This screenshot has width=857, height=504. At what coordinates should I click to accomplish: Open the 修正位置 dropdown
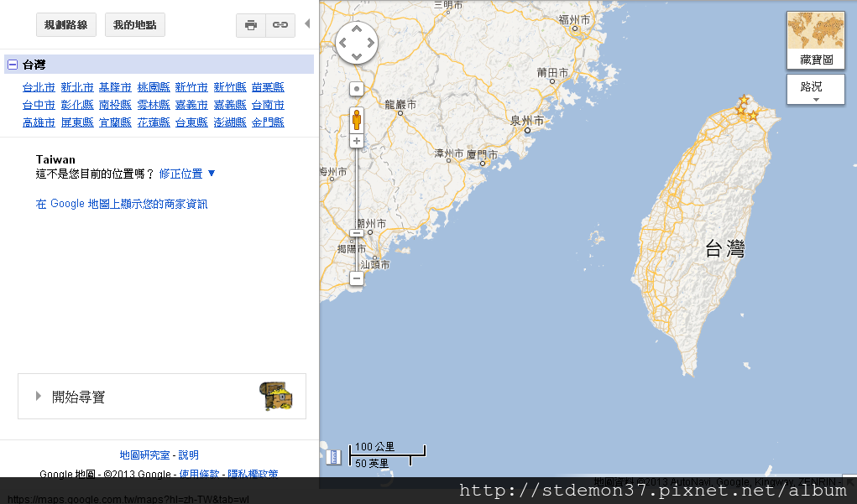pyautogui.click(x=187, y=174)
